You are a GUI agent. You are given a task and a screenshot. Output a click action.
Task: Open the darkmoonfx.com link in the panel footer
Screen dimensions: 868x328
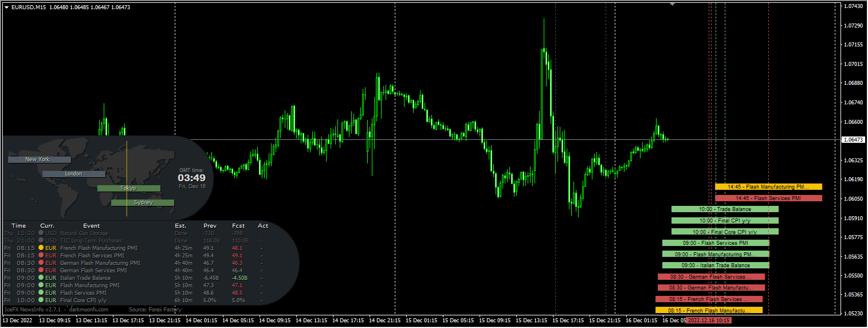pos(89,310)
